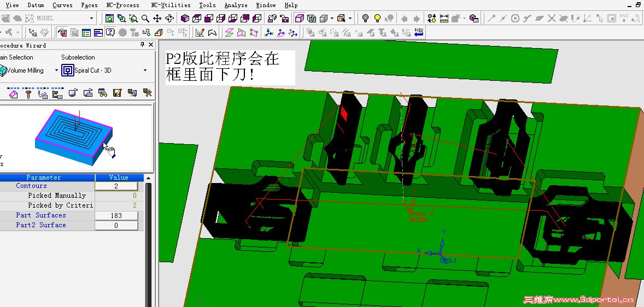Click the Parameter column header
This screenshot has width=644, height=307.
[x=47, y=178]
